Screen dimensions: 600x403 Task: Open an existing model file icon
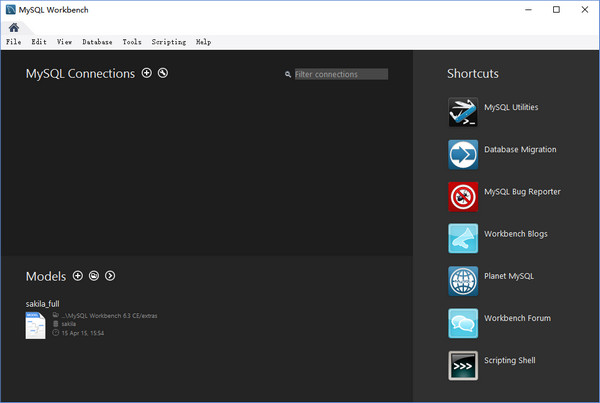click(x=94, y=276)
